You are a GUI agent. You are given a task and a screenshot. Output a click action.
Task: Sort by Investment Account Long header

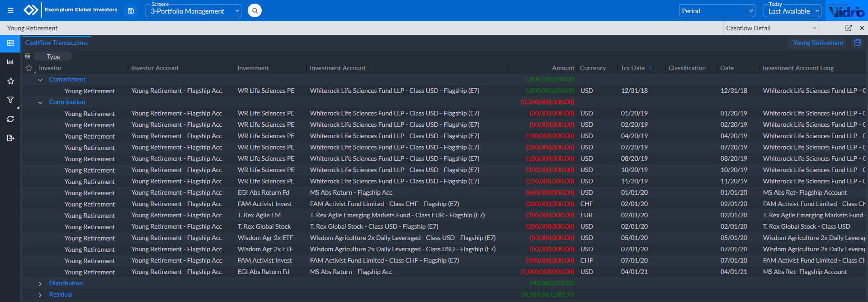(x=798, y=68)
